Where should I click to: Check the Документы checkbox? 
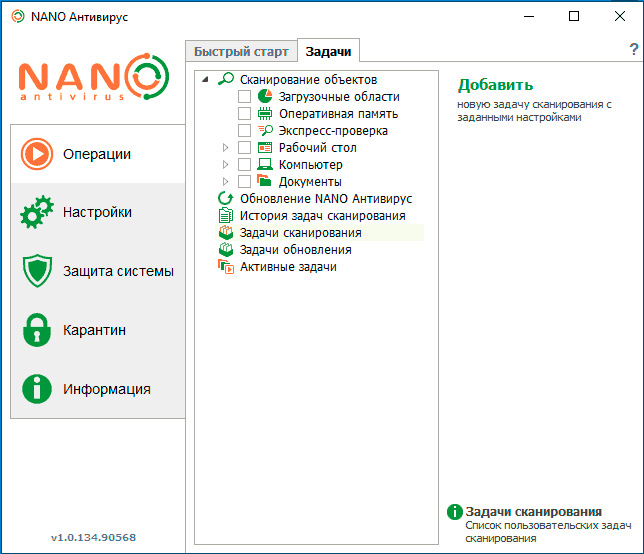pyautogui.click(x=244, y=181)
